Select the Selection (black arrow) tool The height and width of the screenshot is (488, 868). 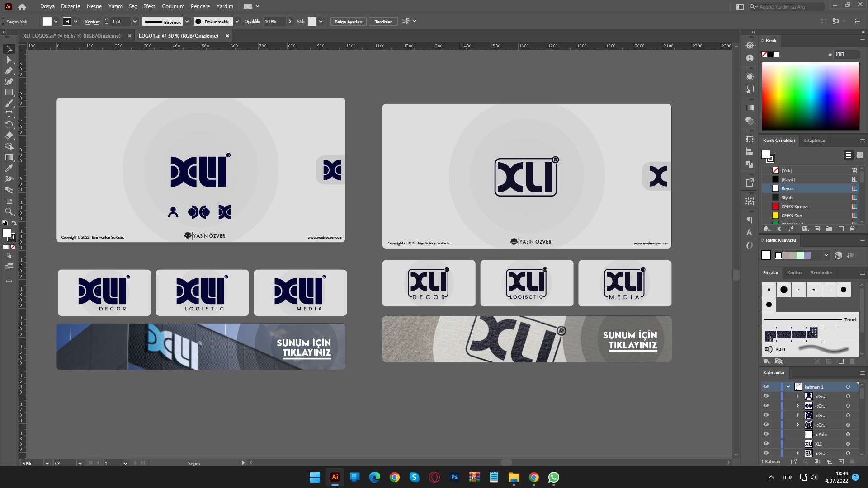[x=9, y=49]
